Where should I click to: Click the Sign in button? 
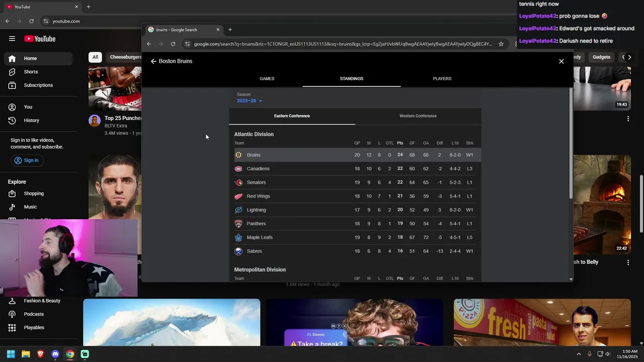point(27,160)
